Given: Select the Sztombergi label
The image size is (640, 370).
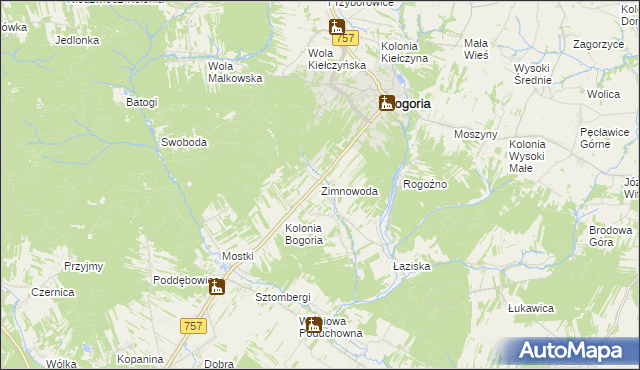Looking at the screenshot, I should tap(283, 297).
